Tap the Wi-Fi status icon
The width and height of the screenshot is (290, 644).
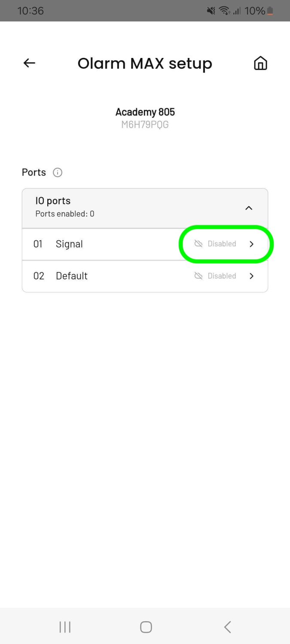coord(224,11)
